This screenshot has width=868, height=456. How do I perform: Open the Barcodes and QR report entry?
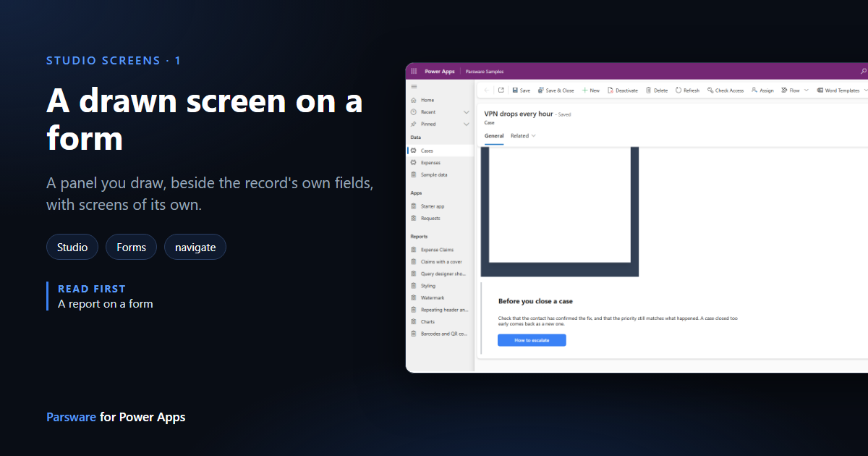440,334
